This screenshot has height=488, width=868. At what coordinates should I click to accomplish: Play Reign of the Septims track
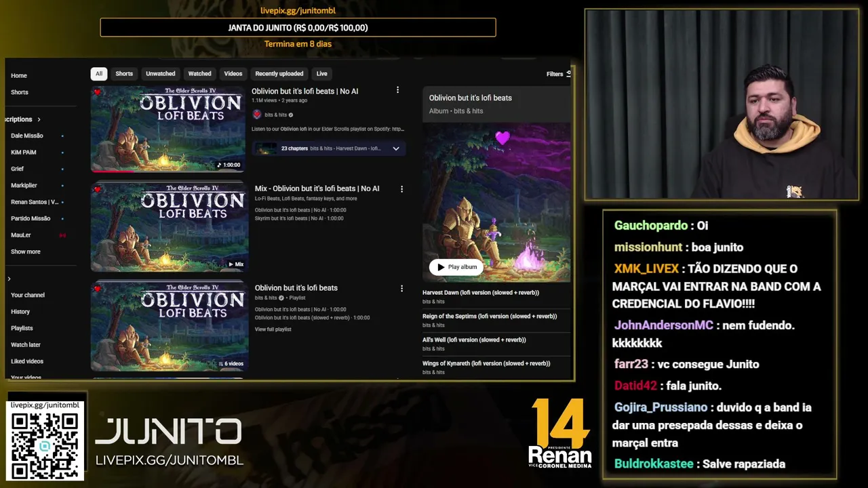490,317
